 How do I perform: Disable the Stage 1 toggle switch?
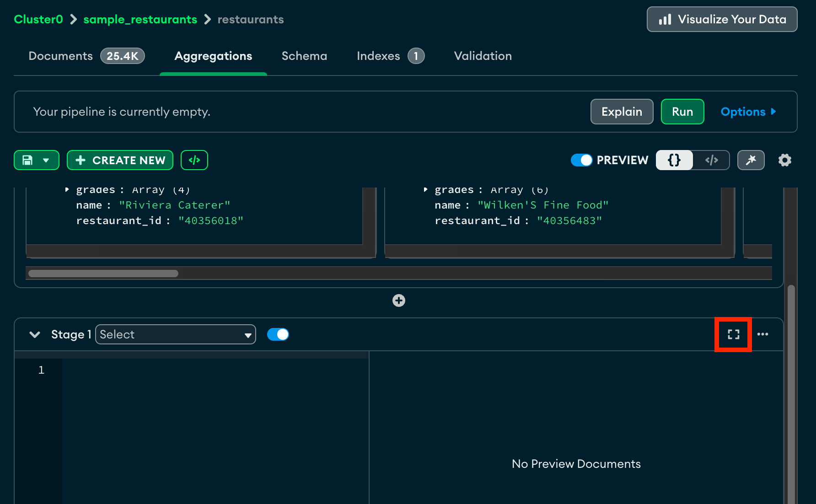click(x=278, y=334)
